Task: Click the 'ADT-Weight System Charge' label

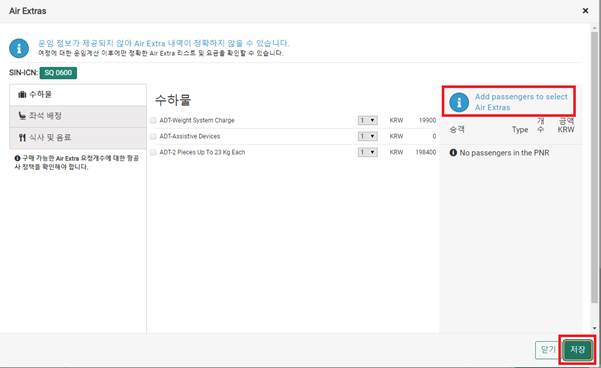Action: (x=197, y=120)
